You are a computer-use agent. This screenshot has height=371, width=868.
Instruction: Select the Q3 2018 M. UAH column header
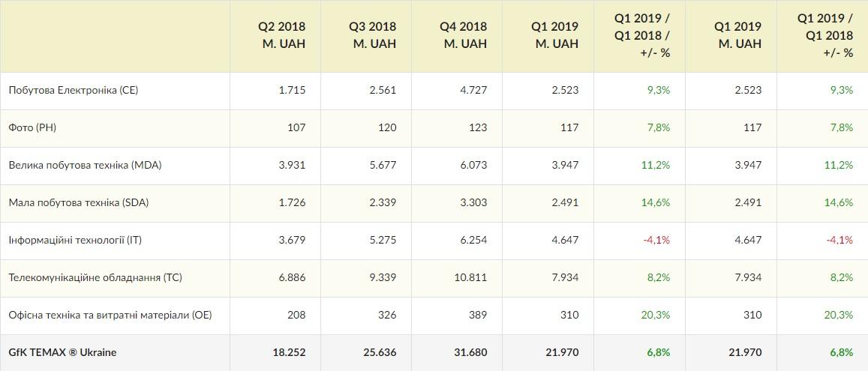tap(373, 35)
